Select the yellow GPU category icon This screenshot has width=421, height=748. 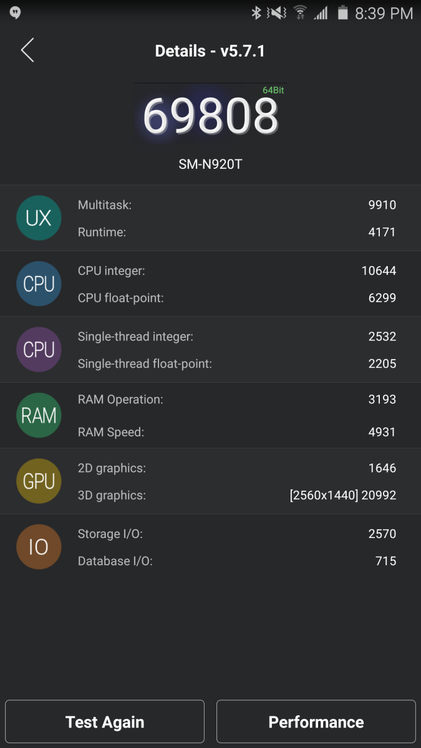click(39, 481)
